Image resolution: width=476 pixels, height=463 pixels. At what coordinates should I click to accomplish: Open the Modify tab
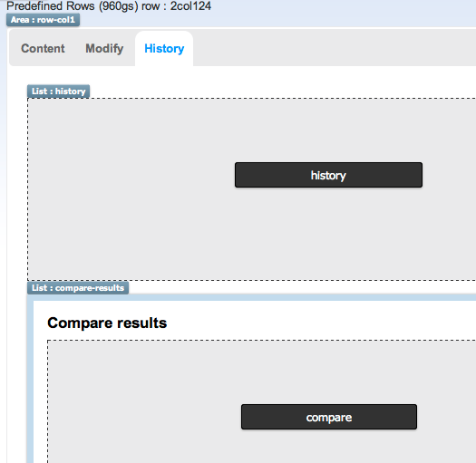(x=104, y=49)
